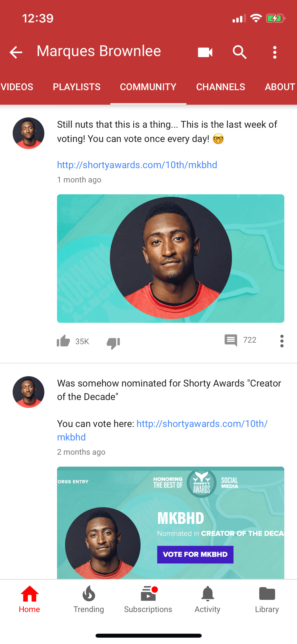Open the Channels tab
Viewport: 297px width, 644px height.
click(x=220, y=87)
